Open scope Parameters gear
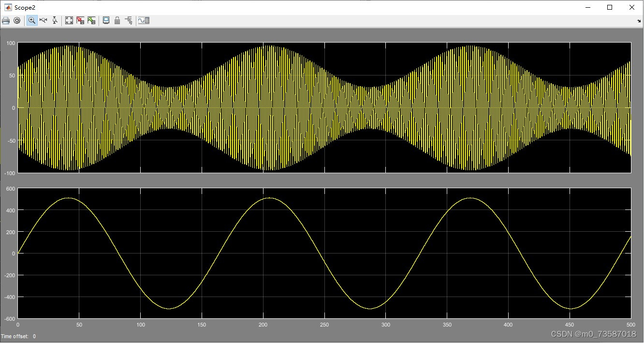The width and height of the screenshot is (644, 343). click(17, 20)
